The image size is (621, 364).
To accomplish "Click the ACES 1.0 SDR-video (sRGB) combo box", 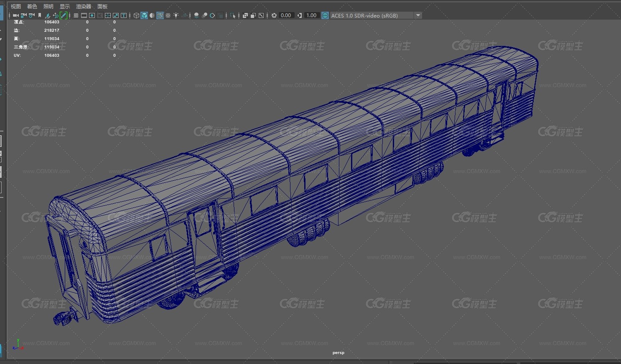I will (x=376, y=15).
